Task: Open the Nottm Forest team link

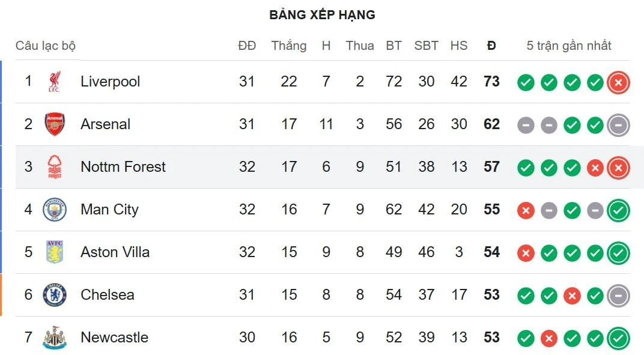Action: click(123, 167)
